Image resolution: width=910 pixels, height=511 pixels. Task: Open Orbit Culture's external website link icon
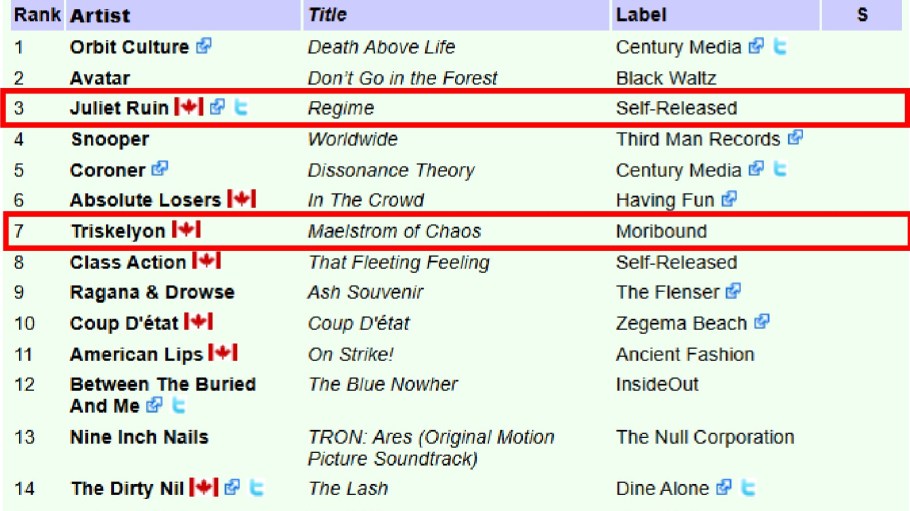(x=204, y=46)
